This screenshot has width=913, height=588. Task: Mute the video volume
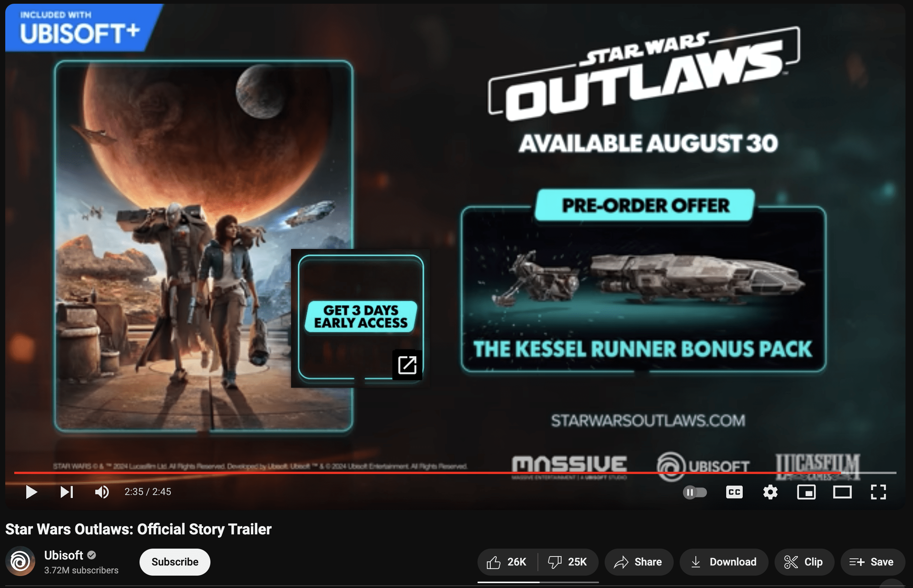coord(102,492)
